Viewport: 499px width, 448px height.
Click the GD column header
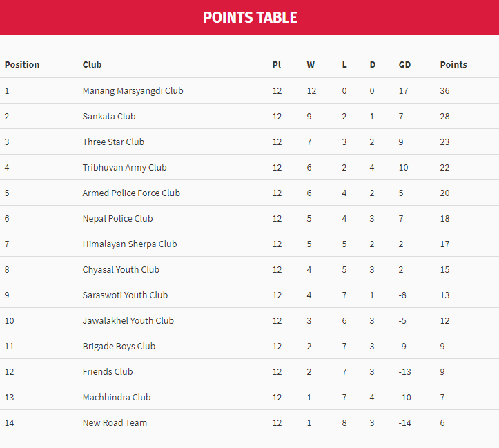point(404,65)
